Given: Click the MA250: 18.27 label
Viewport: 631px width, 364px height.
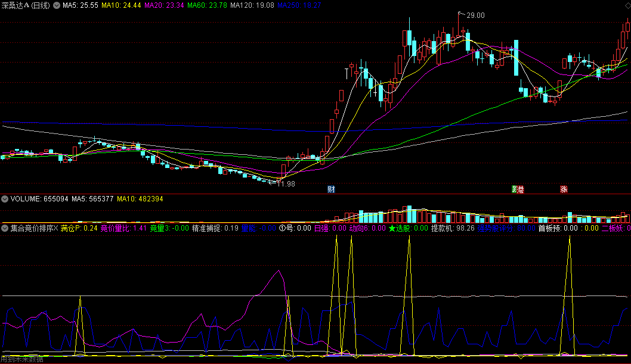Looking at the screenshot, I should point(299,5).
